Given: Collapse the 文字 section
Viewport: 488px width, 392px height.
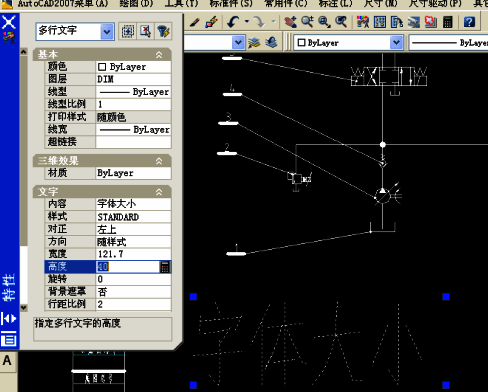Looking at the screenshot, I should point(159,192).
